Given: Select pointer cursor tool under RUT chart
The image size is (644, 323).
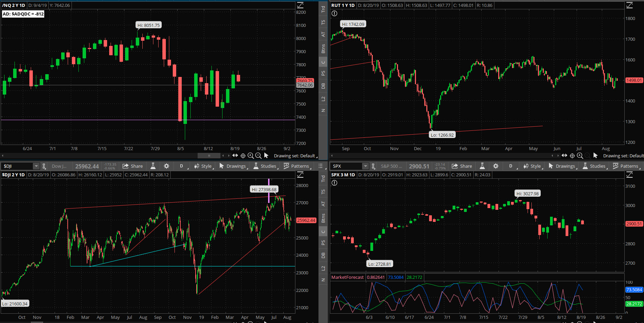Looking at the screenshot, I should pyautogui.click(x=595, y=156).
